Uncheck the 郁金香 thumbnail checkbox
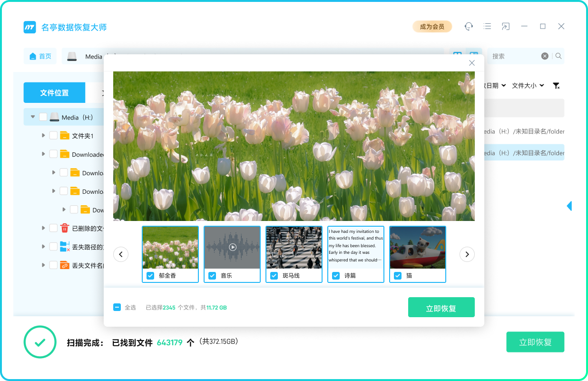 click(150, 276)
